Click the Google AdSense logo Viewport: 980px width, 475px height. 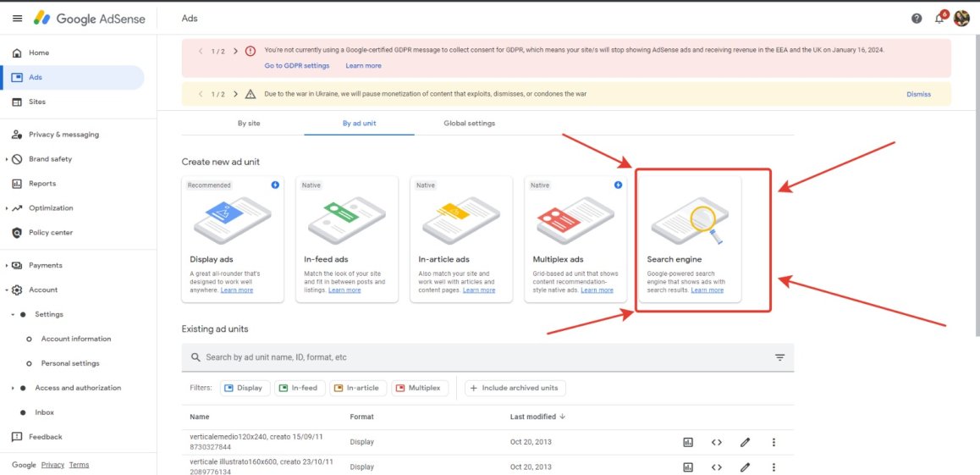(x=90, y=19)
